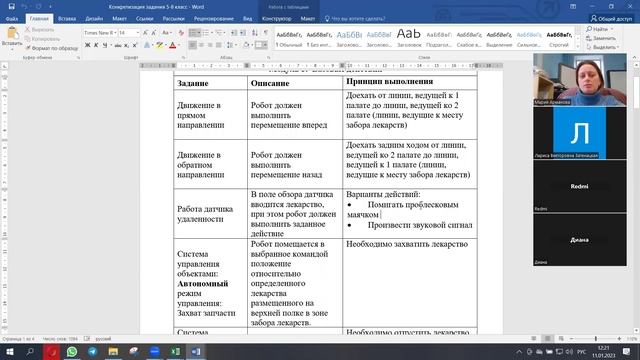Click the zoom slider in the status bar
640x360 pixels.
(596, 338)
